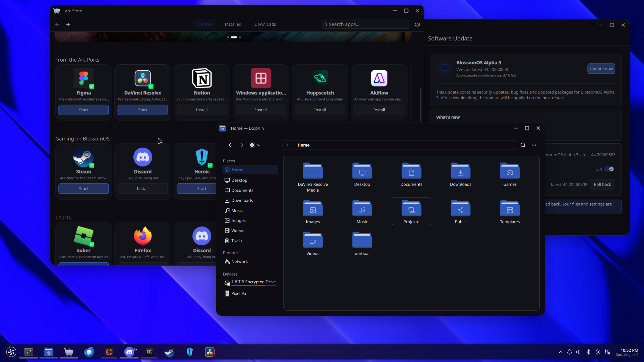Click the Figma app icon

(x=84, y=78)
